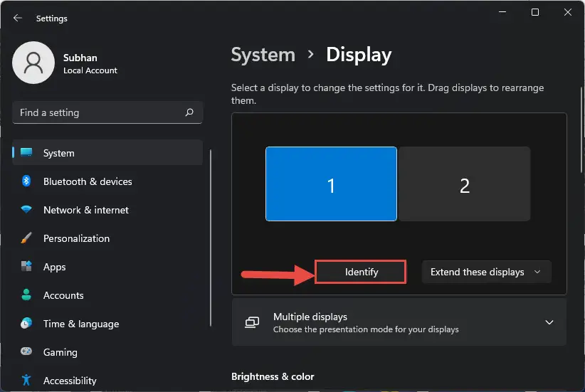Click the Identify button

pos(361,272)
